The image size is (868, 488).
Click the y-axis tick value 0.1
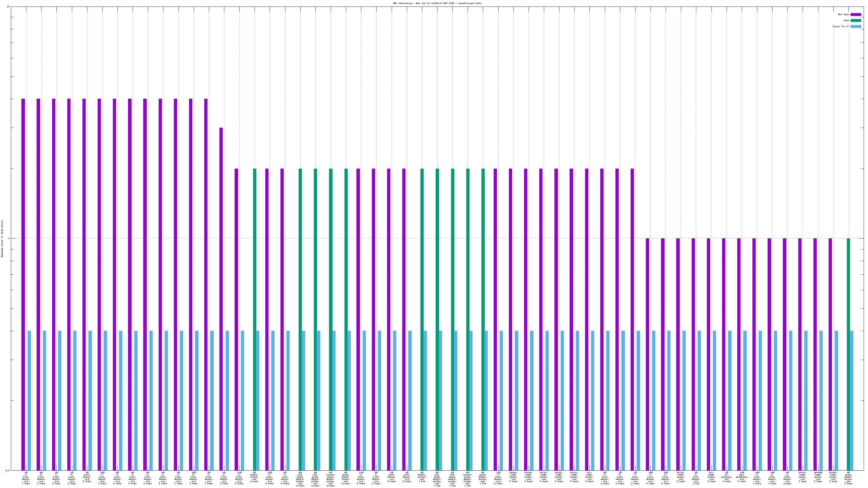[x=7, y=470]
